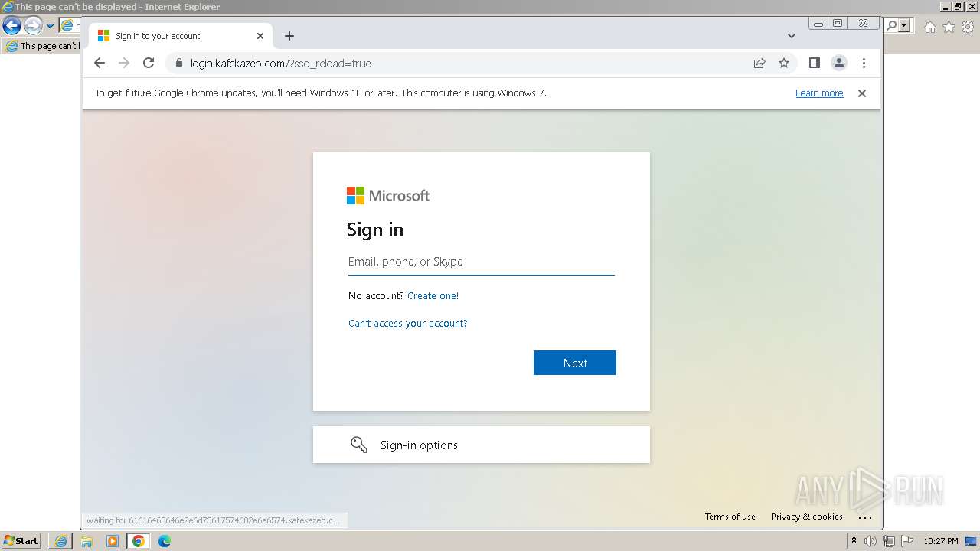Open 'Can't access your account?' link

[407, 323]
